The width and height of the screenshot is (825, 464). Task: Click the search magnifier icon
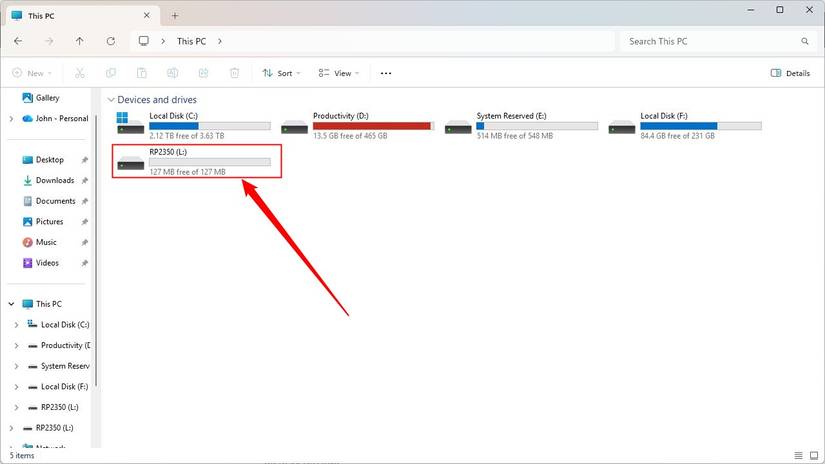pos(805,41)
